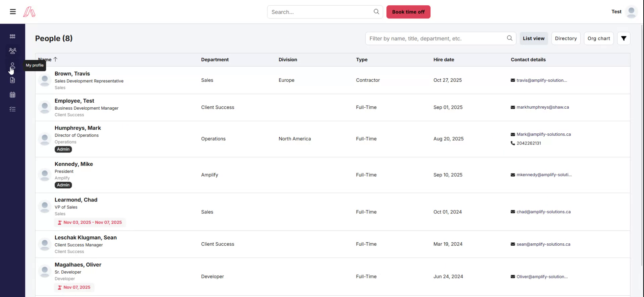Click the Test user avatar

[632, 12]
